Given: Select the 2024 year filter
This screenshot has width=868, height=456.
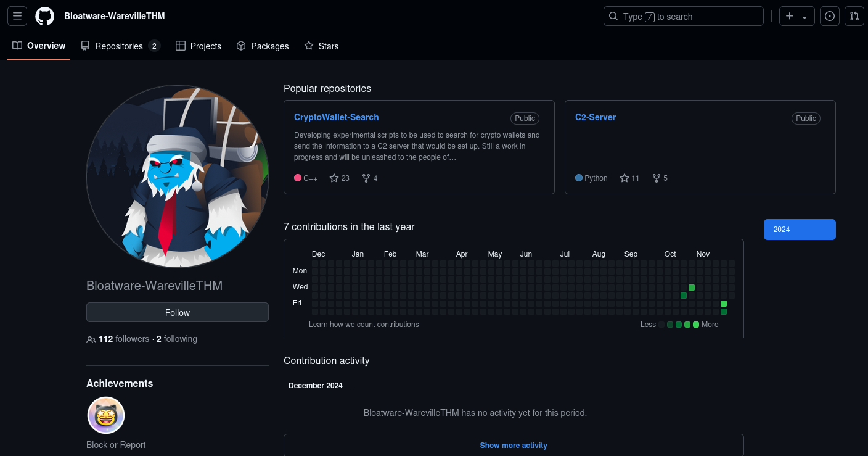Looking at the screenshot, I should 800,230.
